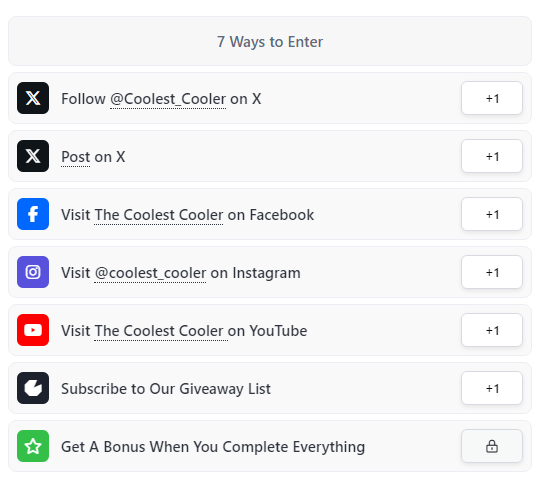Click +1 button for Follow on X
The height and width of the screenshot is (478, 540).
[492, 98]
